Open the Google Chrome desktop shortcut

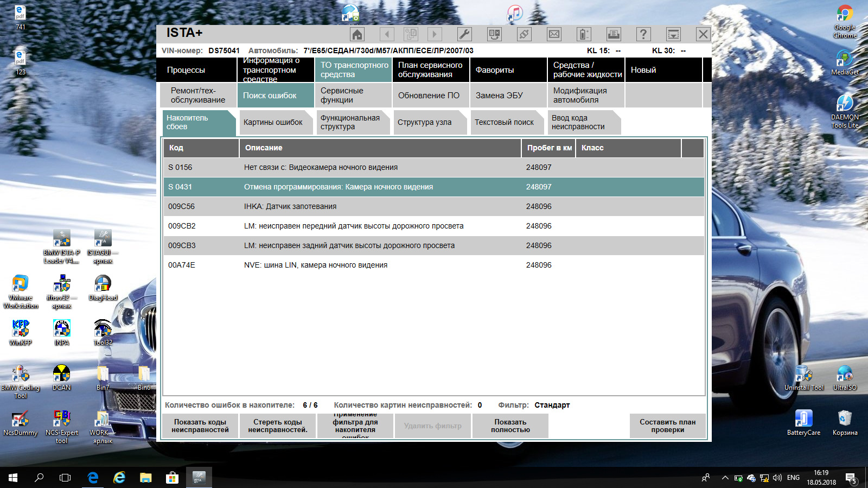[845, 22]
